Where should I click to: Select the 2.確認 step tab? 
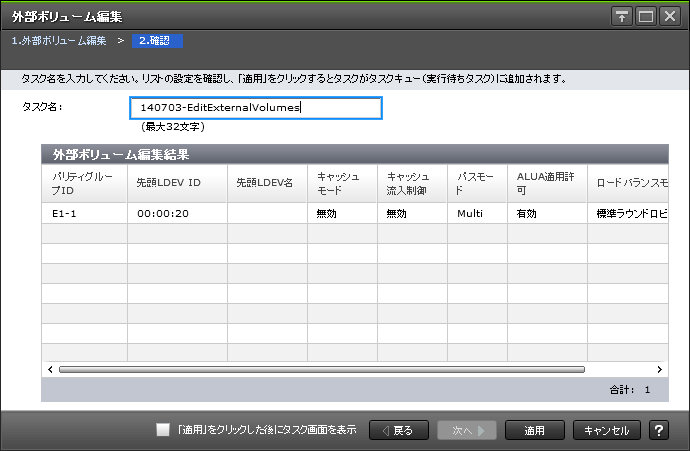(157, 41)
